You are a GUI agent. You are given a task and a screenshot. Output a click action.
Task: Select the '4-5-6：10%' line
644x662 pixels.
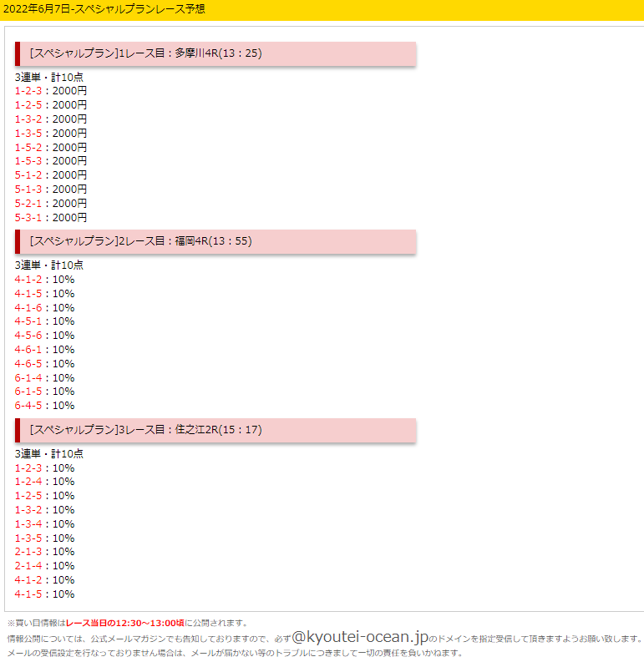[x=45, y=336]
